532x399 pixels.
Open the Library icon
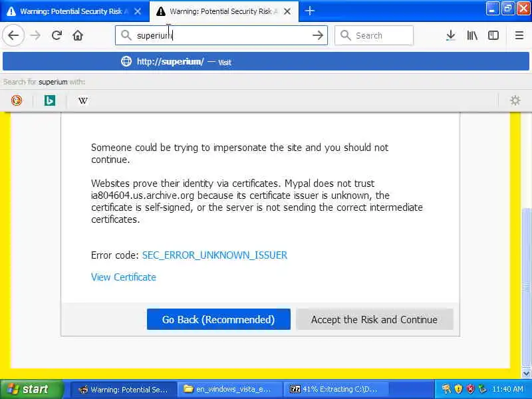pos(472,35)
